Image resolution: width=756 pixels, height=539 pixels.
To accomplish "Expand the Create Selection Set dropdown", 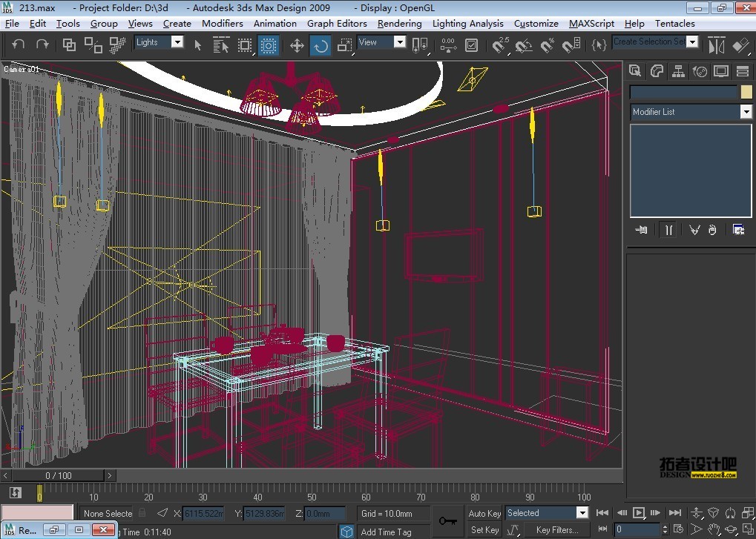I will (x=693, y=42).
